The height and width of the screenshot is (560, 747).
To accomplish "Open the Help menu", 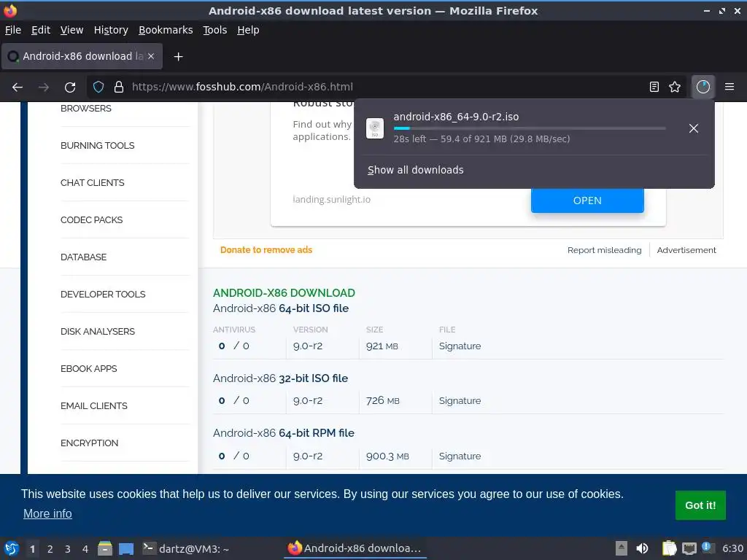I will [248, 30].
